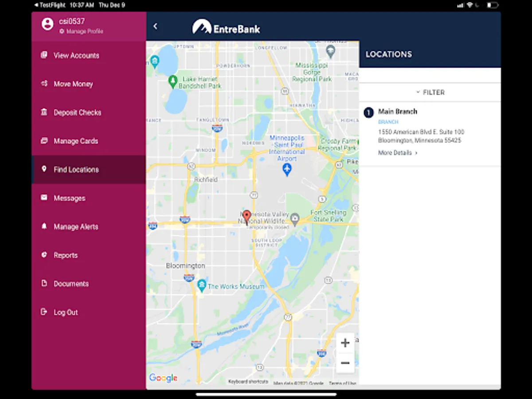Zoom in on the map
Screen dimensions: 532x399
(x=345, y=343)
